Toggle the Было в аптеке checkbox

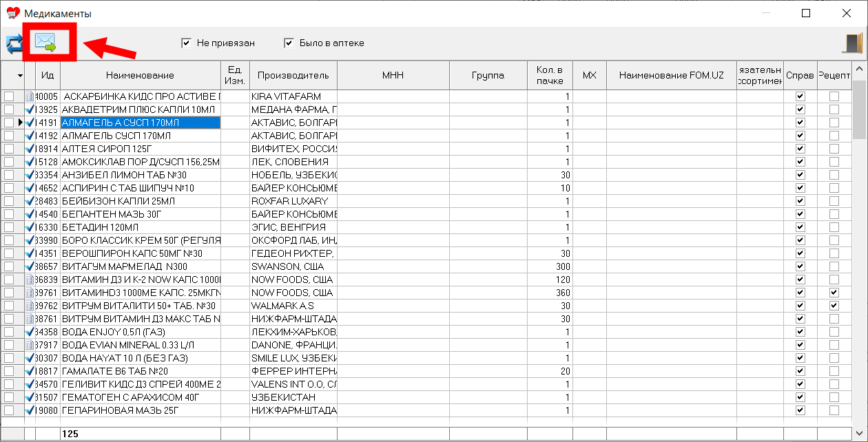click(289, 43)
